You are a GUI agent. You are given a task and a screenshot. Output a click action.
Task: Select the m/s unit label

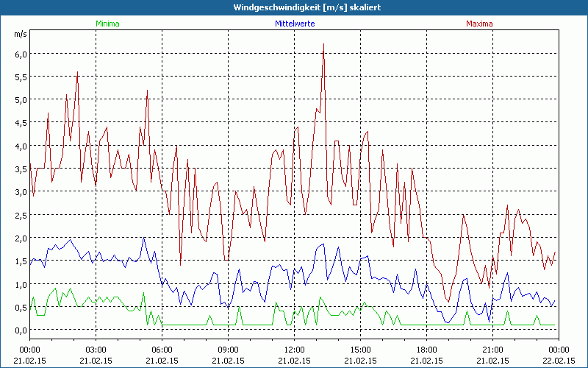tap(19, 35)
